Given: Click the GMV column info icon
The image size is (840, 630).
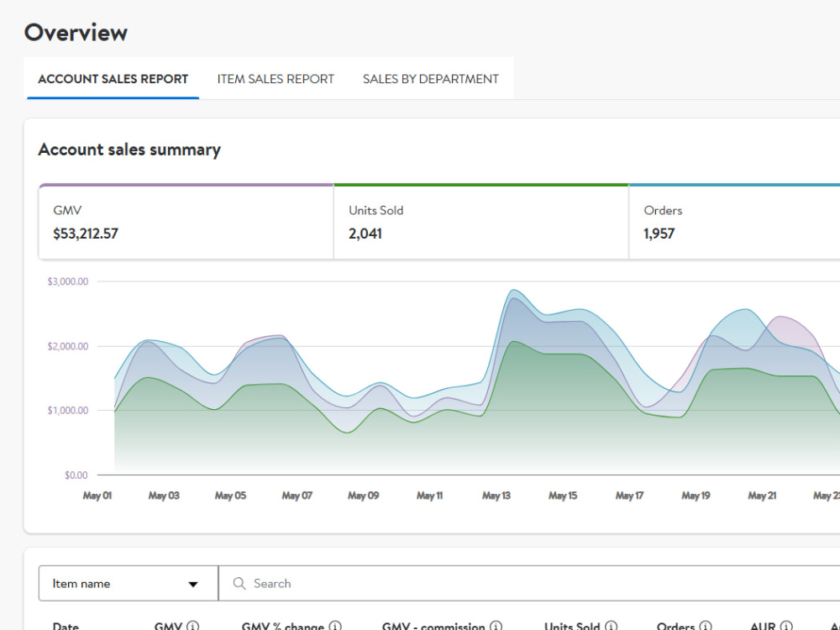Looking at the screenshot, I should (193, 626).
